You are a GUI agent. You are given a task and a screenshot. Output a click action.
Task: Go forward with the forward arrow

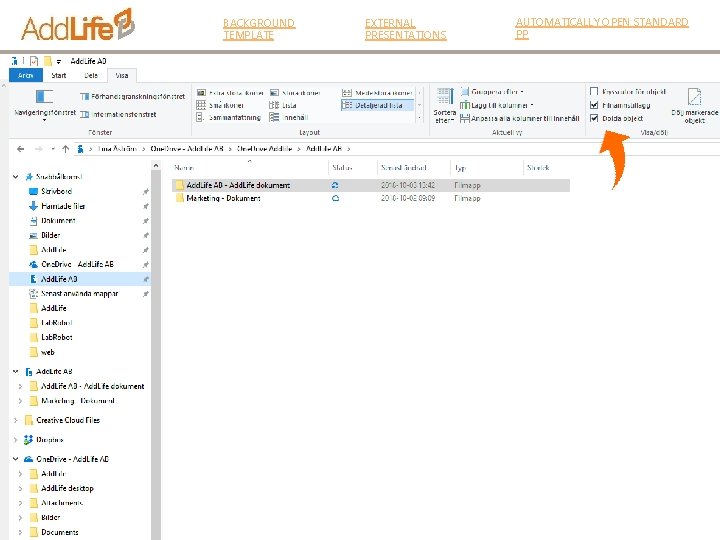point(39,149)
